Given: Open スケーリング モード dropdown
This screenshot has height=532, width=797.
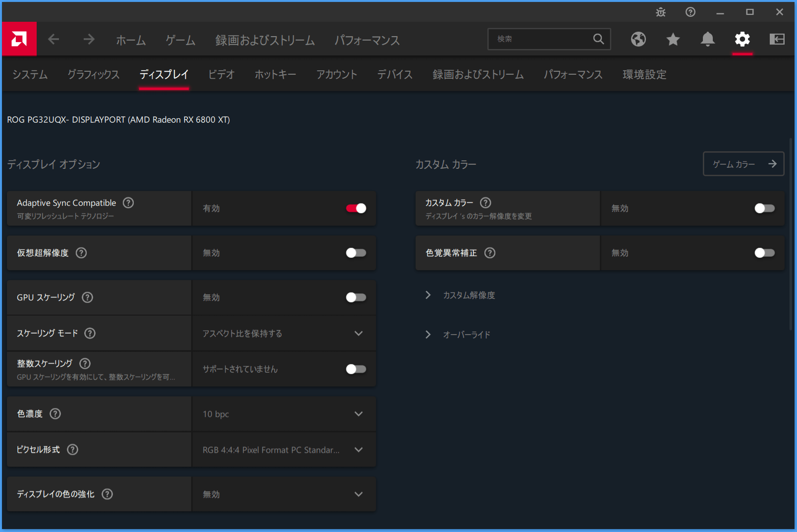Looking at the screenshot, I should click(x=284, y=334).
